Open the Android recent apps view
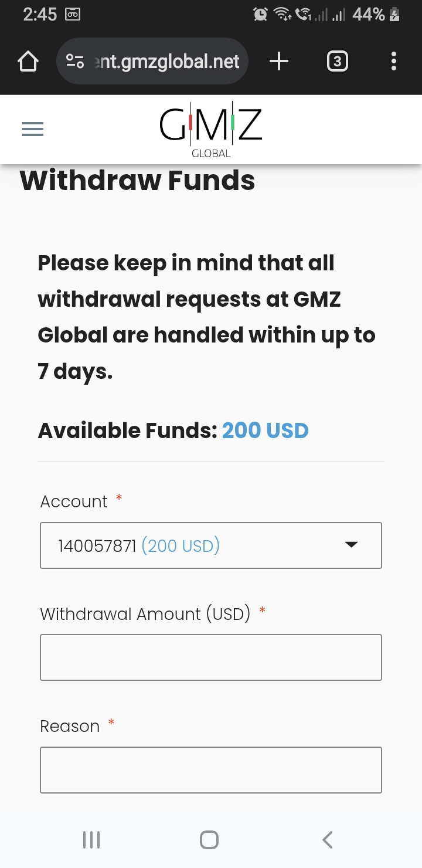Viewport: 422px width, 868px height. click(91, 840)
